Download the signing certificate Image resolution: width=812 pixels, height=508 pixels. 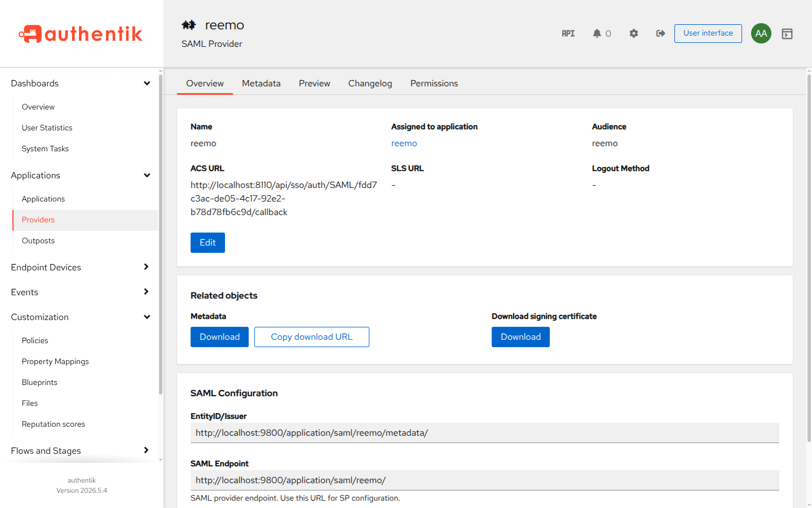click(x=520, y=337)
